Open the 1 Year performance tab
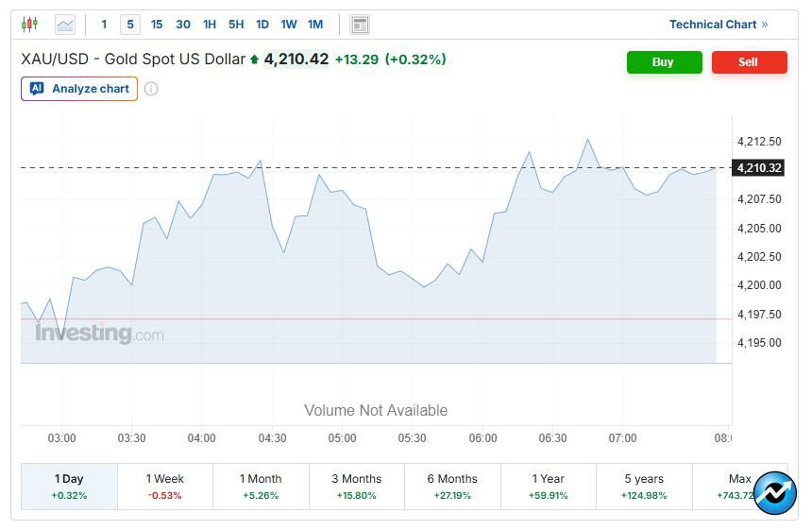Screen dimensions: 812x530 pyautogui.click(x=548, y=487)
